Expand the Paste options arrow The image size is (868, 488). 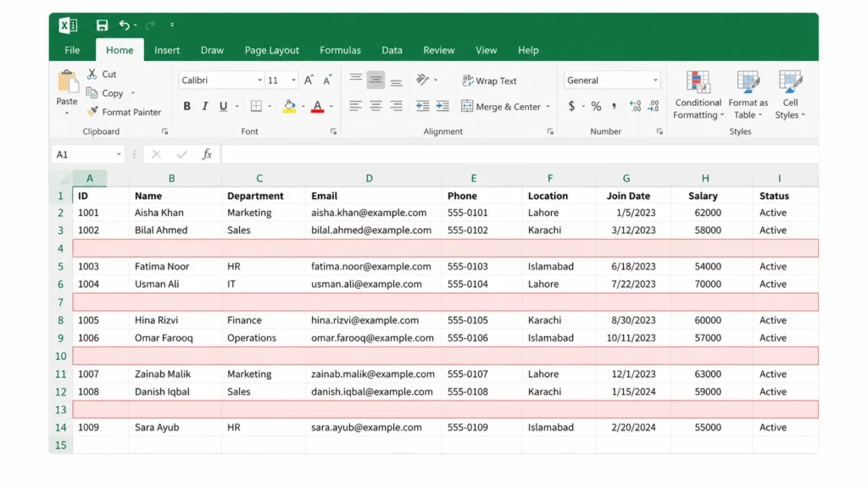point(67,114)
